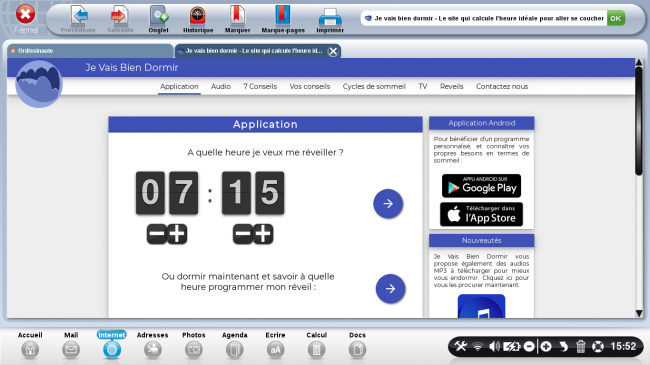Screen dimensions: 650x365
Task: Select the Internet app in the dock
Action: click(112, 345)
